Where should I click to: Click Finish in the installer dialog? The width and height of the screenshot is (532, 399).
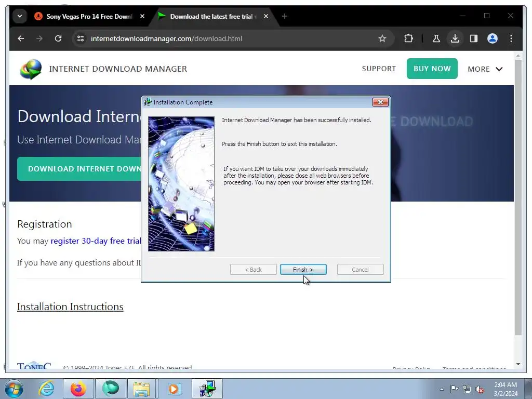point(303,270)
